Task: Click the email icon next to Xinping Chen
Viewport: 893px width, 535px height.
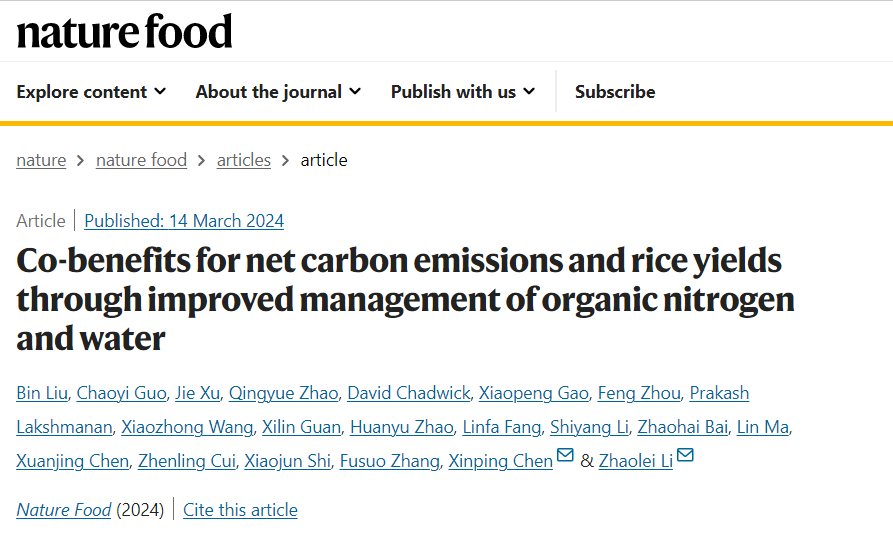Action: point(565,458)
